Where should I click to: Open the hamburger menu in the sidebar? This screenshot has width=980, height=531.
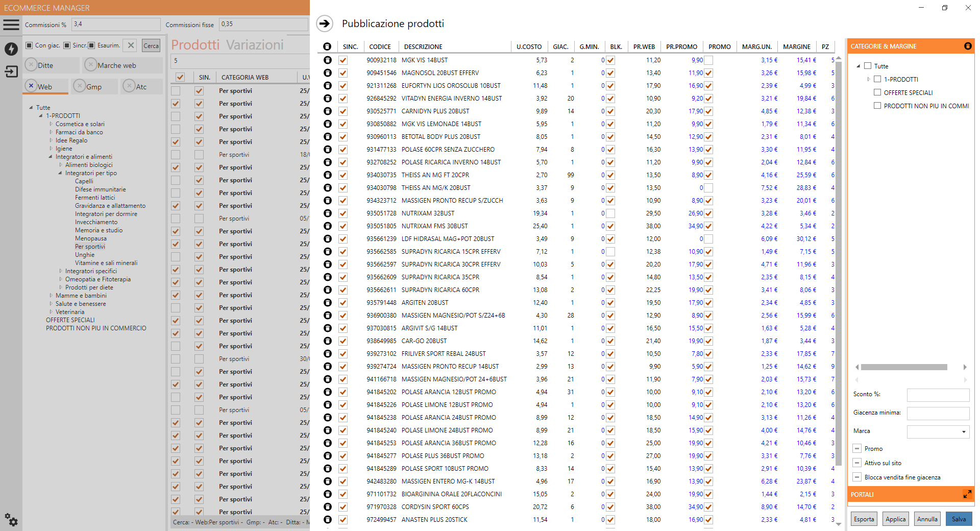pyautogui.click(x=11, y=25)
